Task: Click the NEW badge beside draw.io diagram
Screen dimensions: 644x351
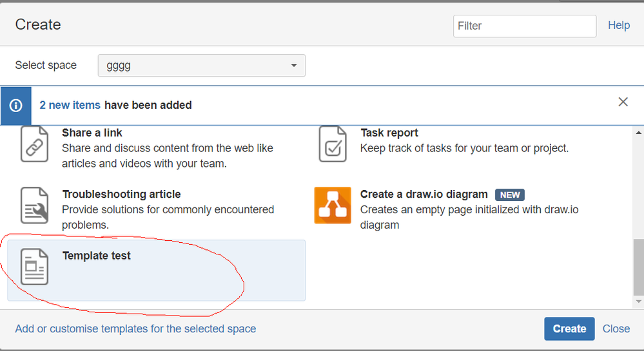Action: (510, 194)
